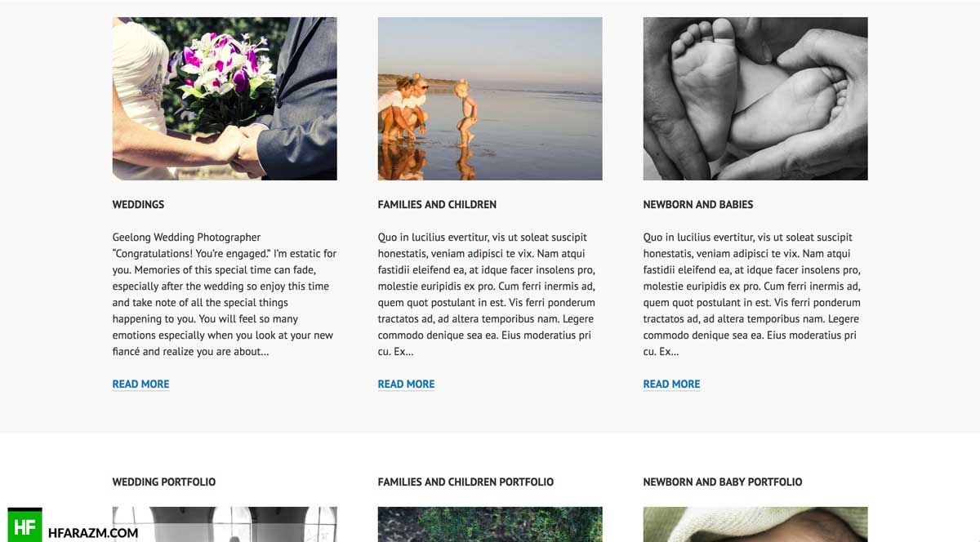Image resolution: width=980 pixels, height=542 pixels.
Task: Click the Newborn and Babies description paragraph
Action: (x=752, y=295)
